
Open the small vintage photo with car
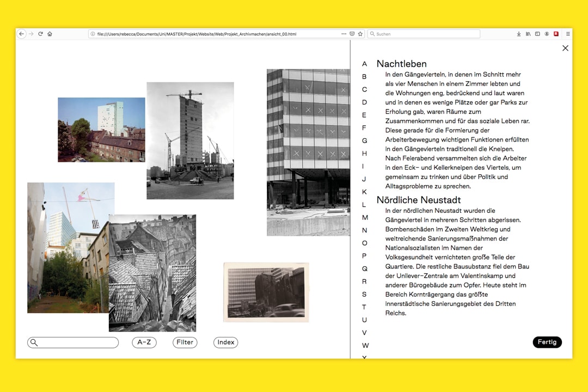(266, 292)
